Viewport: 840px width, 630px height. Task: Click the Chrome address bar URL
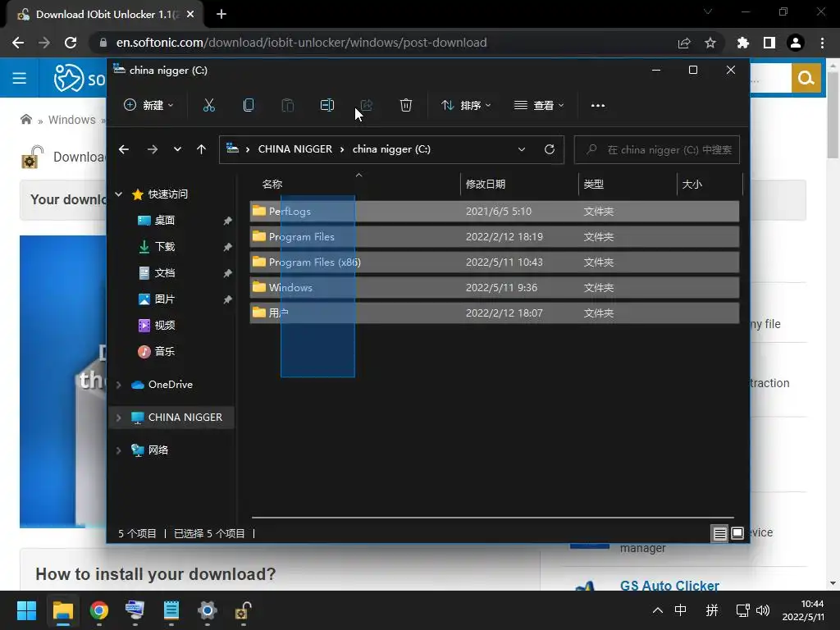(x=302, y=43)
